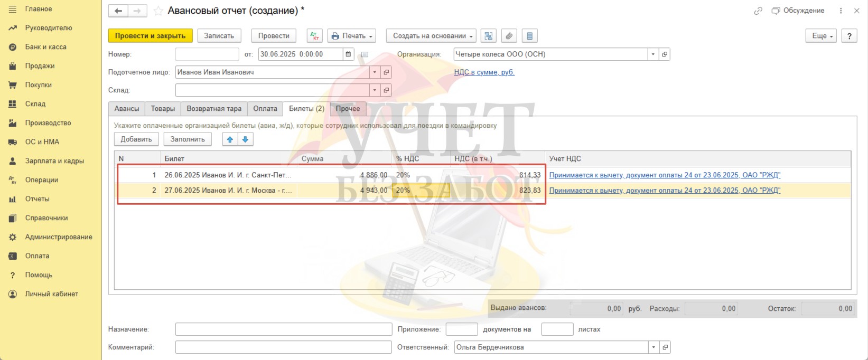Open Покупки section in sidebar
Image resolution: width=868 pixels, height=360 pixels.
click(x=39, y=85)
